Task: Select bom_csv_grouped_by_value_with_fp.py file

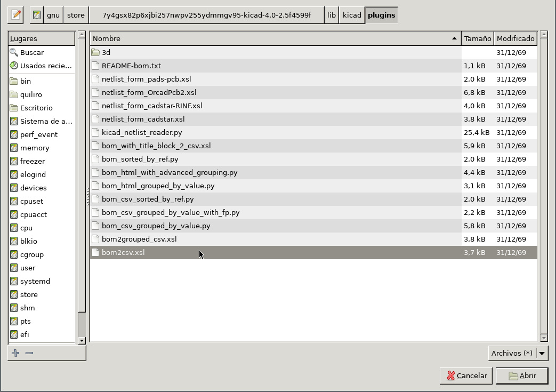Action: pyautogui.click(x=314, y=212)
